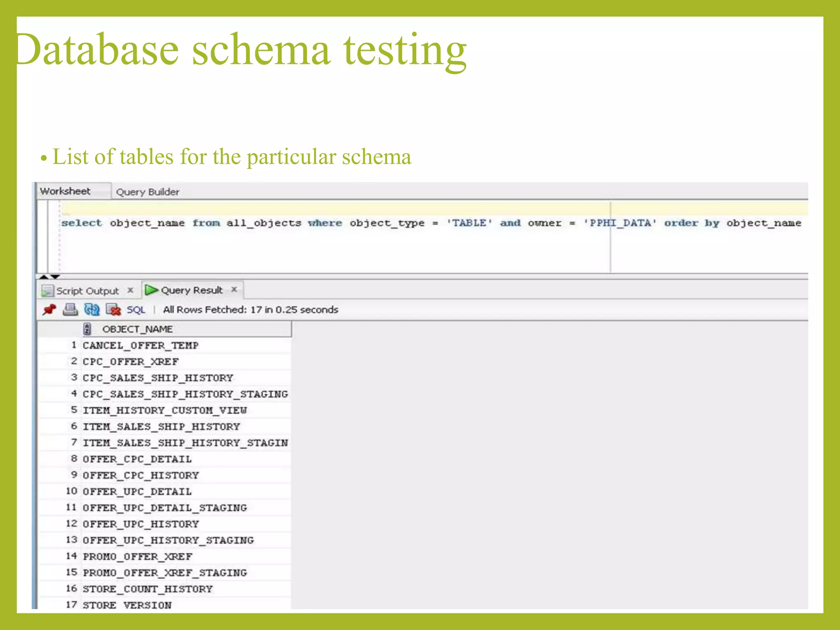
Task: Select row PROMO_OFFER_XREF_STAGING
Action: [165, 573]
